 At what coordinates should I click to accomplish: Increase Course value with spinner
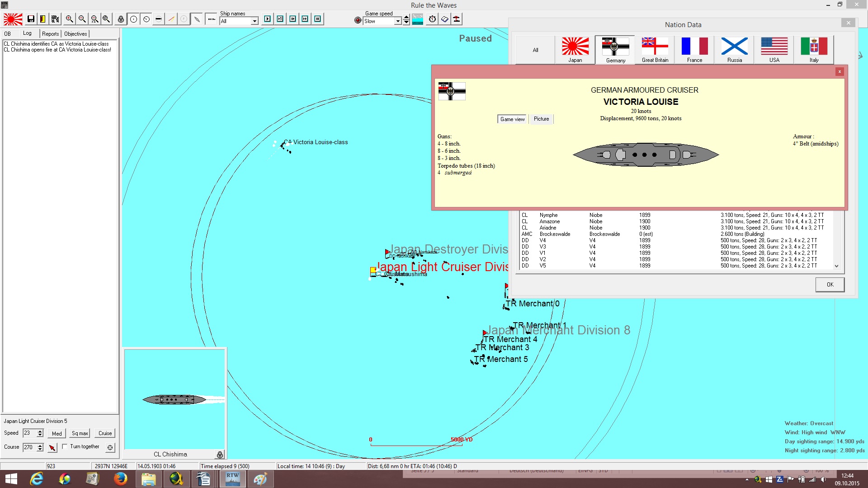coord(40,446)
